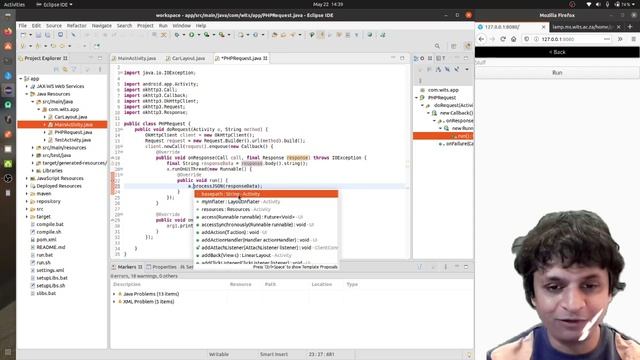Click the Show Applications grid in dock
Image resolution: width=640 pixels, height=360 pixels.
coord(8,352)
